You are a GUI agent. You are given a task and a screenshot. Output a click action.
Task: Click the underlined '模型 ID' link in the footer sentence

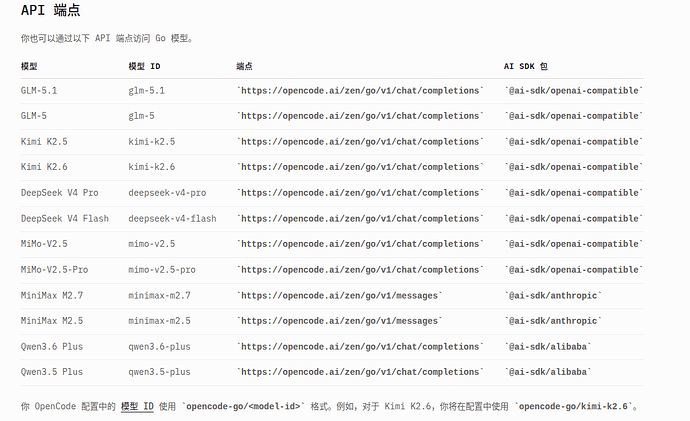[x=137, y=406]
